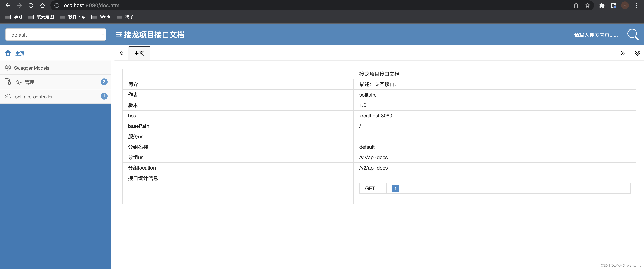
Task: Click the search magnifier icon
Action: point(632,35)
